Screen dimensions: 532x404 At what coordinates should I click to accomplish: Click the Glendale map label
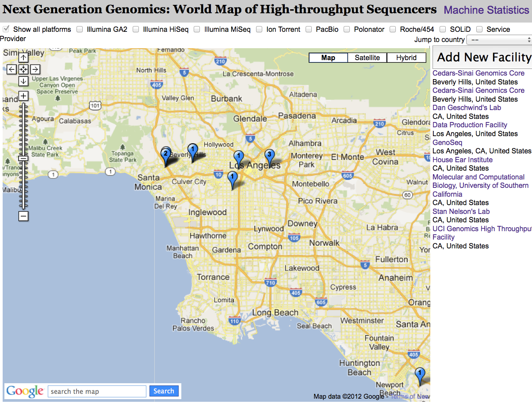tap(250, 118)
